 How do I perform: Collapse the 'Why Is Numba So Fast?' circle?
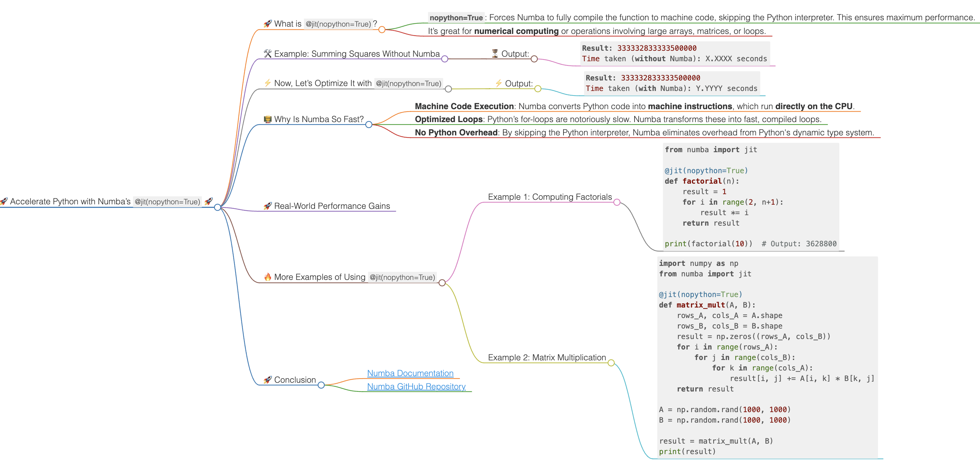(x=369, y=125)
